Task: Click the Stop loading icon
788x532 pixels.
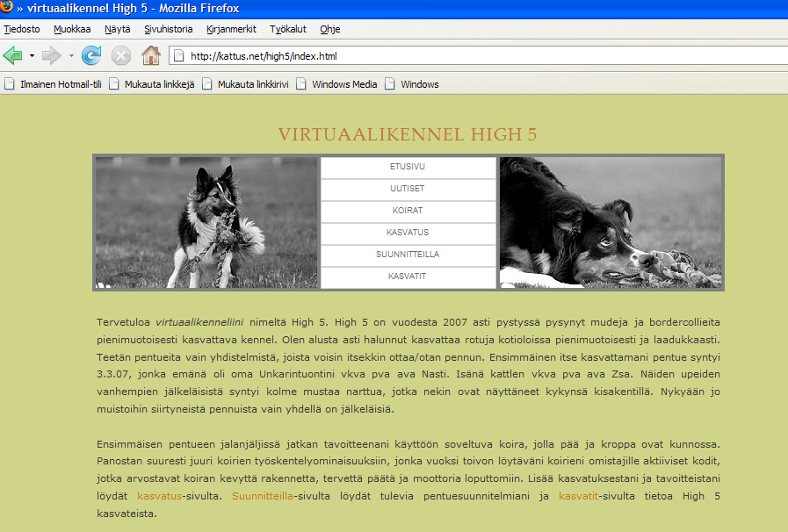Action: pos(121,56)
